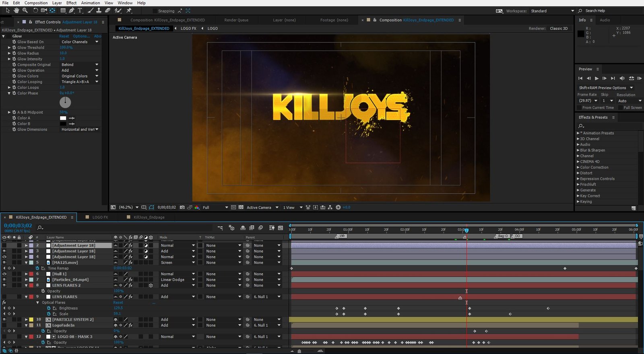Select the Clone Stamp tool
The image size is (644, 354).
coord(99,10)
